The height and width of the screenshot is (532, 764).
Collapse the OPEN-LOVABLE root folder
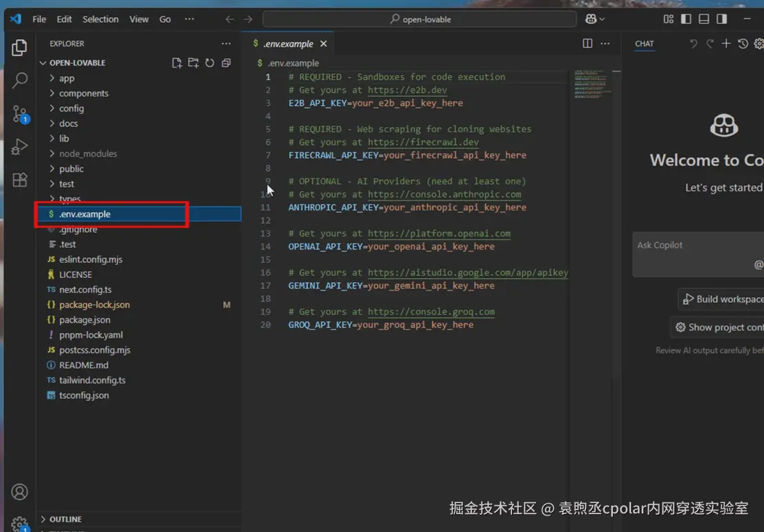tap(77, 63)
